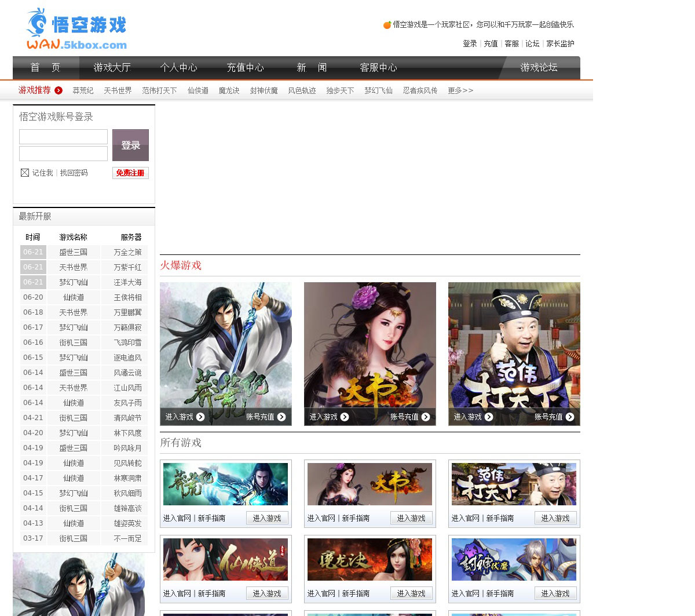Click arrow icon next to 范伟打天下 账号充值
The height and width of the screenshot is (616, 695).
[x=570, y=417]
